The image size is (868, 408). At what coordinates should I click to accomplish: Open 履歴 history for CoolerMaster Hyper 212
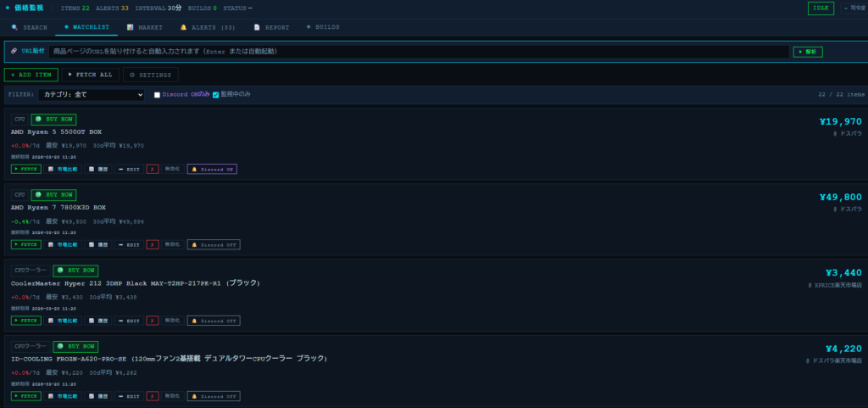click(98, 321)
